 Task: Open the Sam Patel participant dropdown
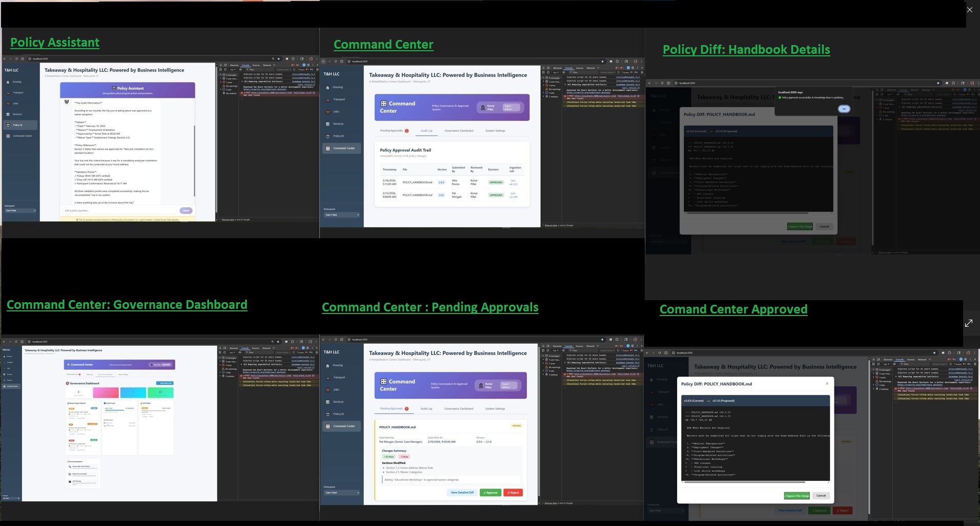21,211
